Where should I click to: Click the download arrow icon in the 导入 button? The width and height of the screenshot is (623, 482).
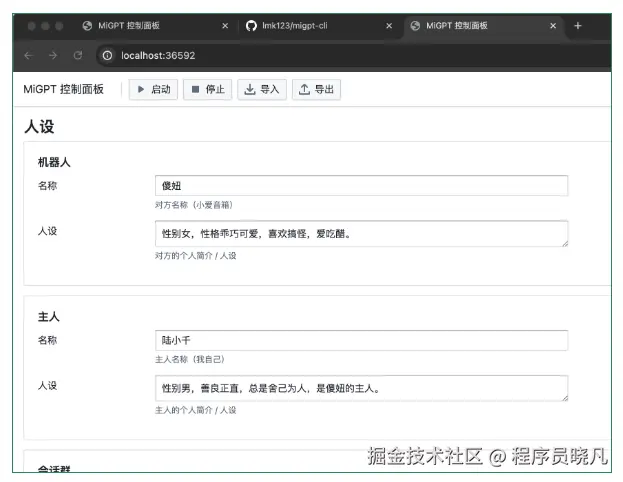(250, 89)
